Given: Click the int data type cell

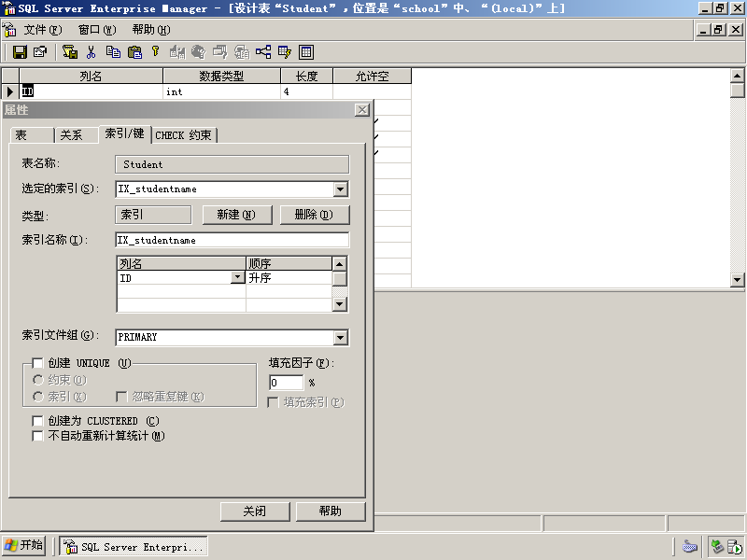Looking at the screenshot, I should pyautogui.click(x=221, y=91).
